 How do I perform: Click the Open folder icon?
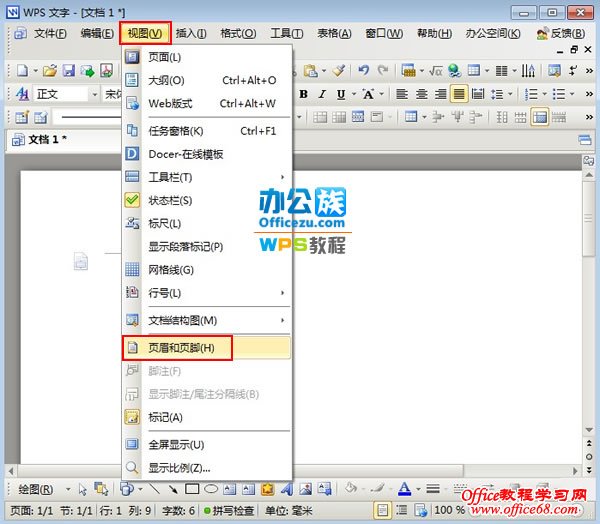50,71
